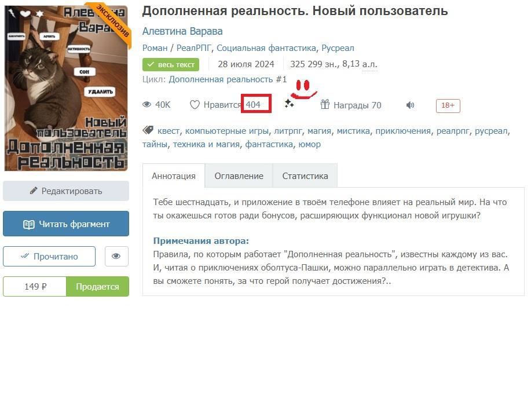Open the gift icon for Награды
The height and width of the screenshot is (420, 531).
[x=325, y=104]
